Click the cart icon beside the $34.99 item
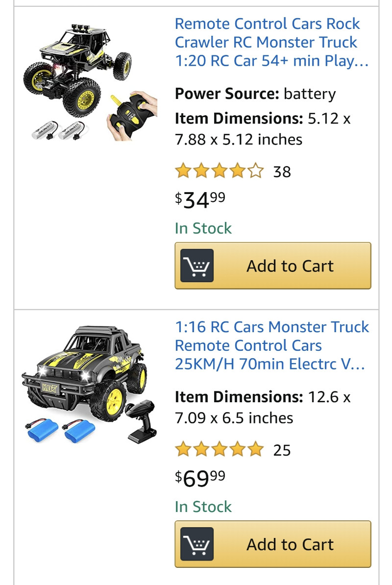Viewport: 392px width, 585px height. [x=196, y=266]
